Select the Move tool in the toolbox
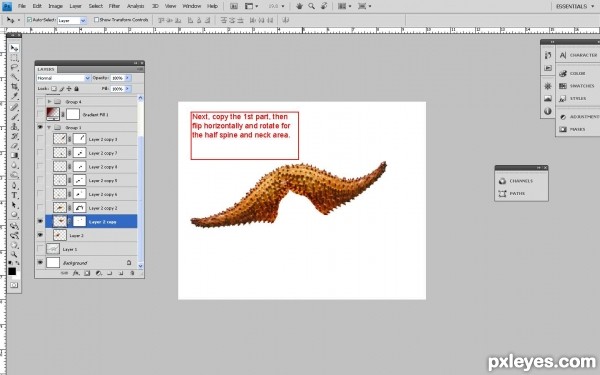Screen dimensions: 600x375 tap(14, 48)
